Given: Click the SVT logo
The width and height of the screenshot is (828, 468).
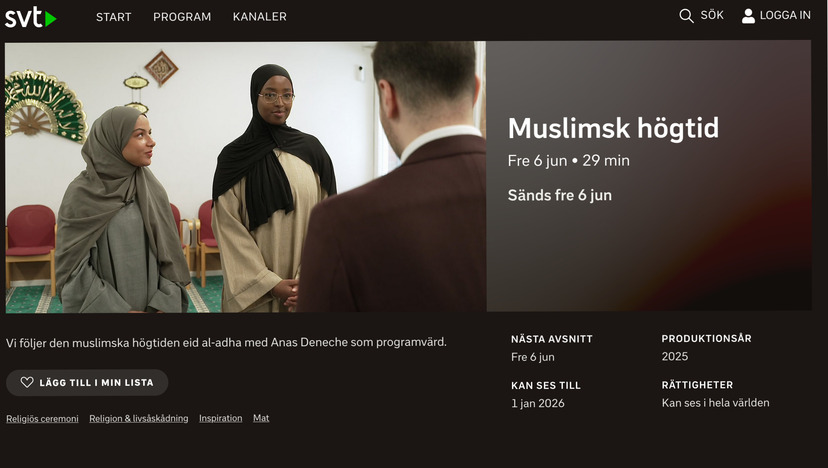Looking at the screenshot, I should pos(31,17).
